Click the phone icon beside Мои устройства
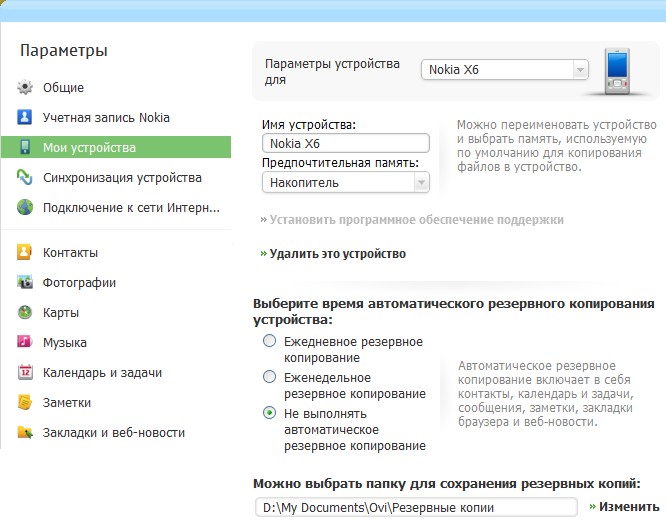This screenshot has width=666, height=522. pos(25,147)
